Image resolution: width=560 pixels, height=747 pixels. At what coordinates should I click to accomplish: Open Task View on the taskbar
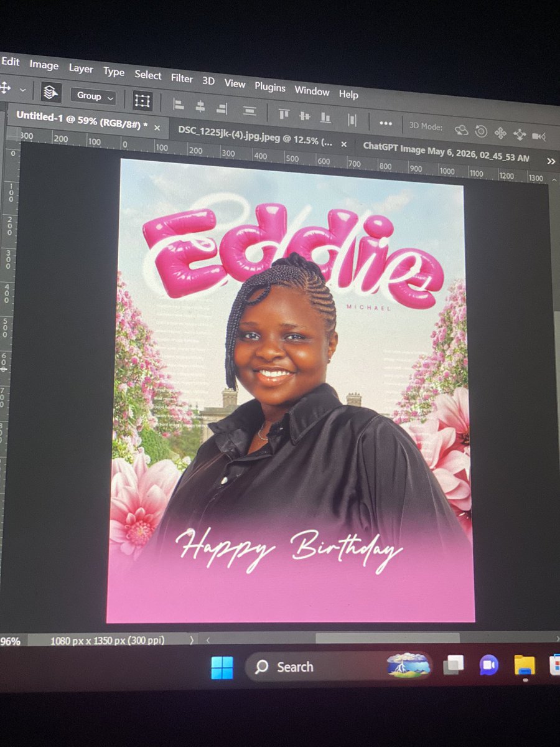point(454,665)
